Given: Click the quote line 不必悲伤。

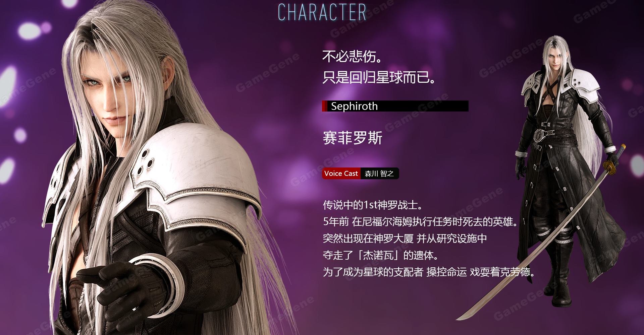Looking at the screenshot, I should coord(353,56).
